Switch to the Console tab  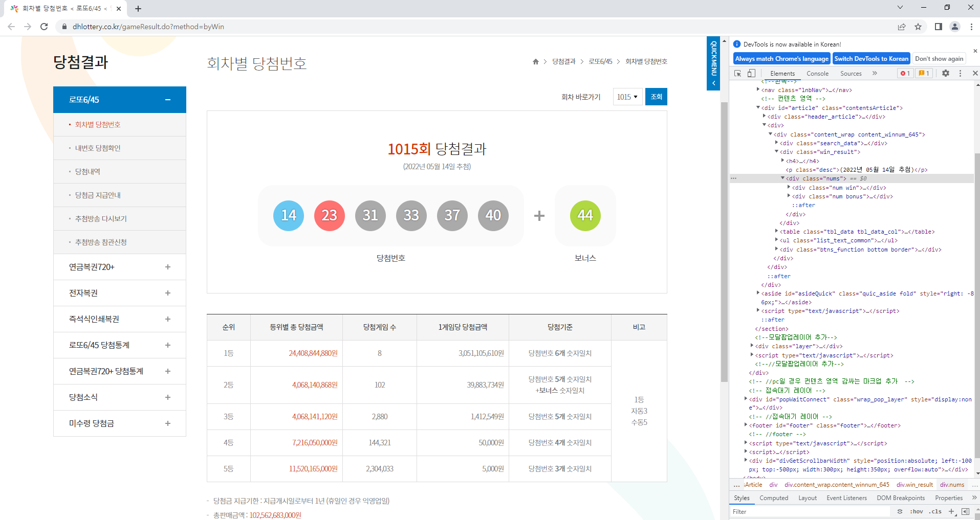(x=817, y=74)
